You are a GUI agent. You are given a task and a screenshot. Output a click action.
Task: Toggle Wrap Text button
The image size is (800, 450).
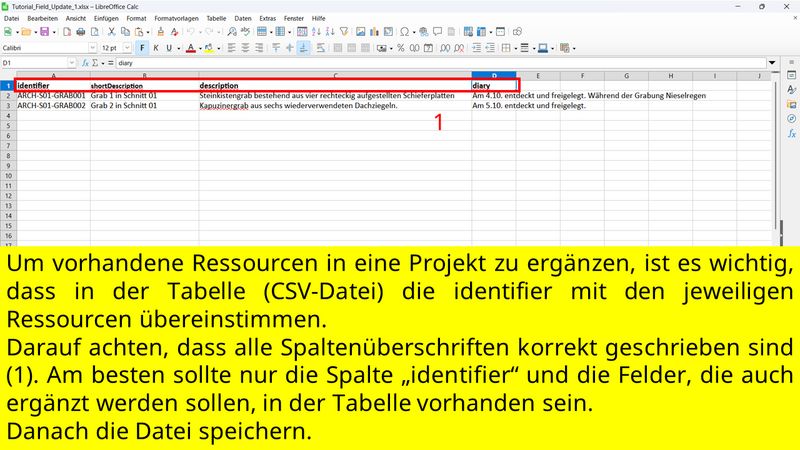320,48
